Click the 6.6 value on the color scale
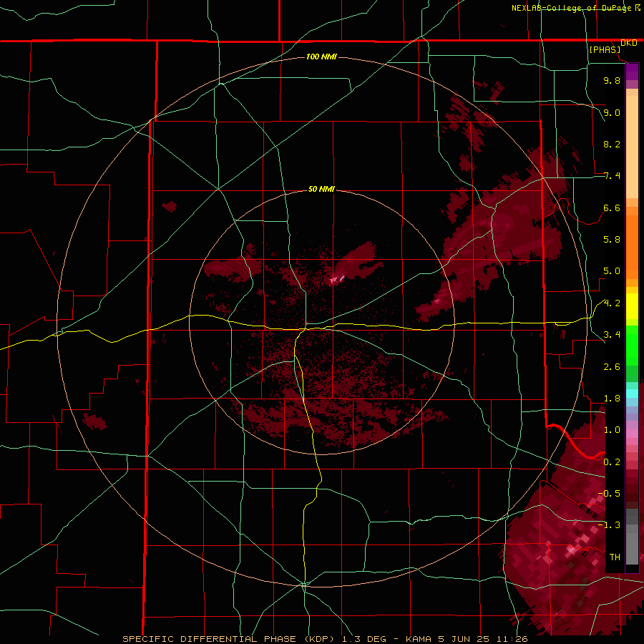The width and height of the screenshot is (644, 644). point(612,208)
